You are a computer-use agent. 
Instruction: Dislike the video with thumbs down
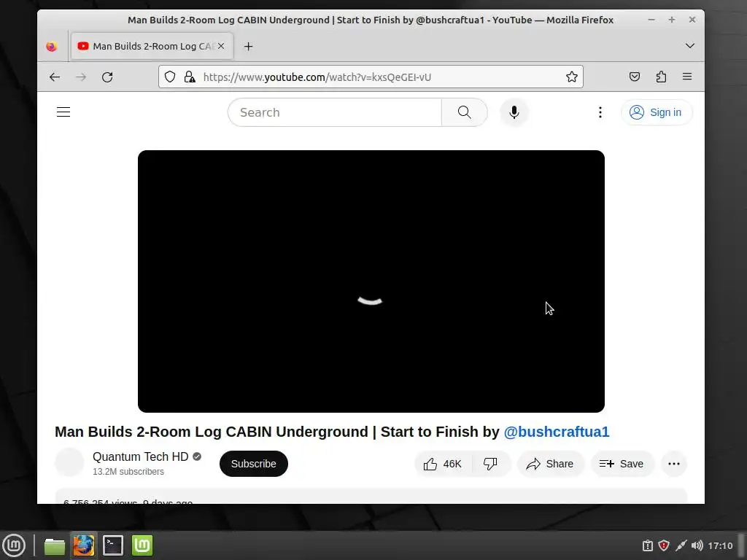click(x=491, y=464)
